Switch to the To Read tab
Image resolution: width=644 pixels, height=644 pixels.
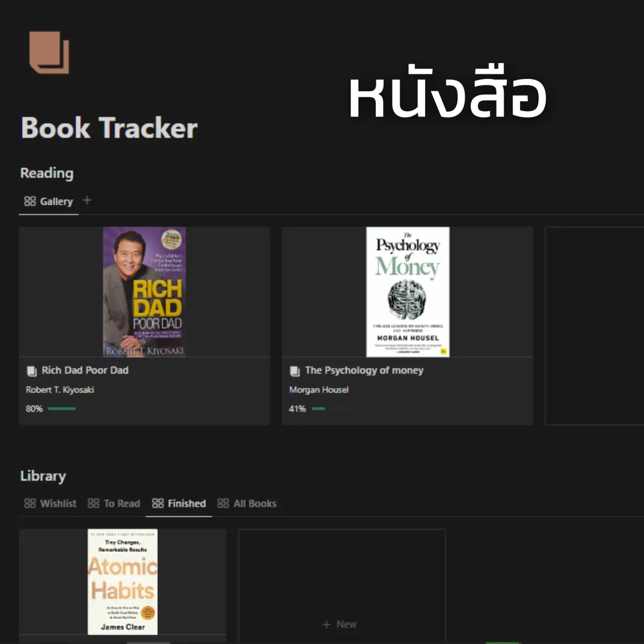coord(114,503)
